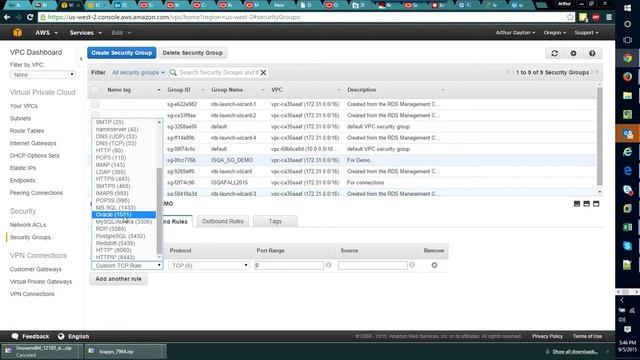Switch to the Outbound Rules tab
This screenshot has height=360, width=640.
click(223, 221)
